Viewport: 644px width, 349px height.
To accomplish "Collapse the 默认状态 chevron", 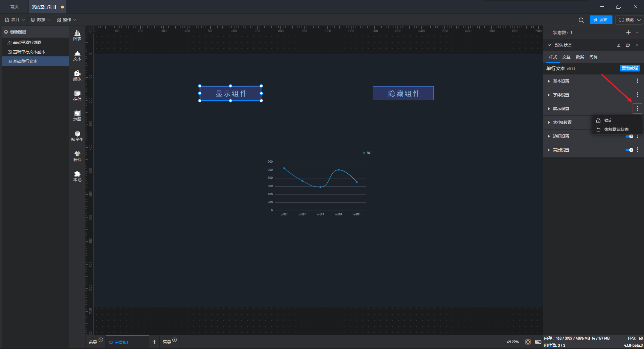I will tap(550, 45).
